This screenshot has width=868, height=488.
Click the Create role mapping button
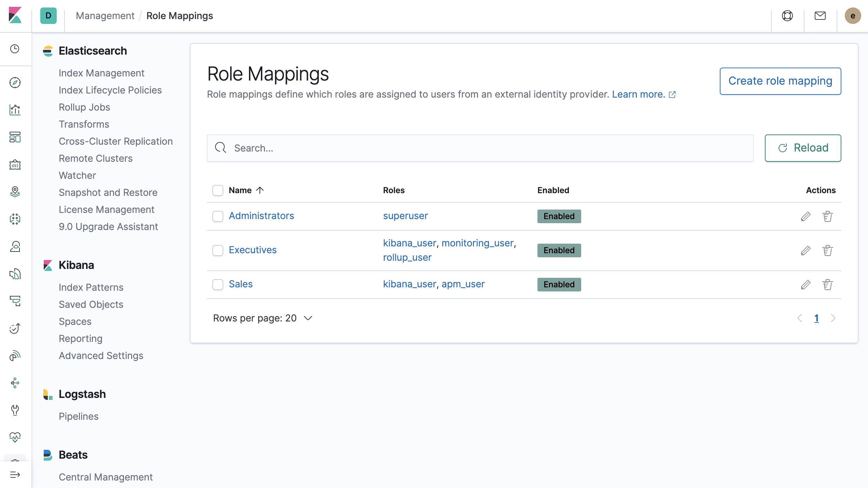[780, 81]
